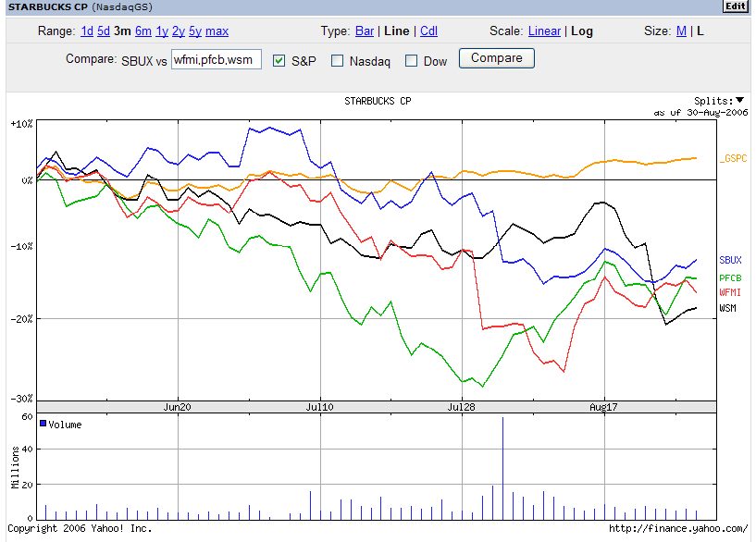The height and width of the screenshot is (542, 756).
Task: Click the Jul28 date axis label
Action: tap(462, 407)
